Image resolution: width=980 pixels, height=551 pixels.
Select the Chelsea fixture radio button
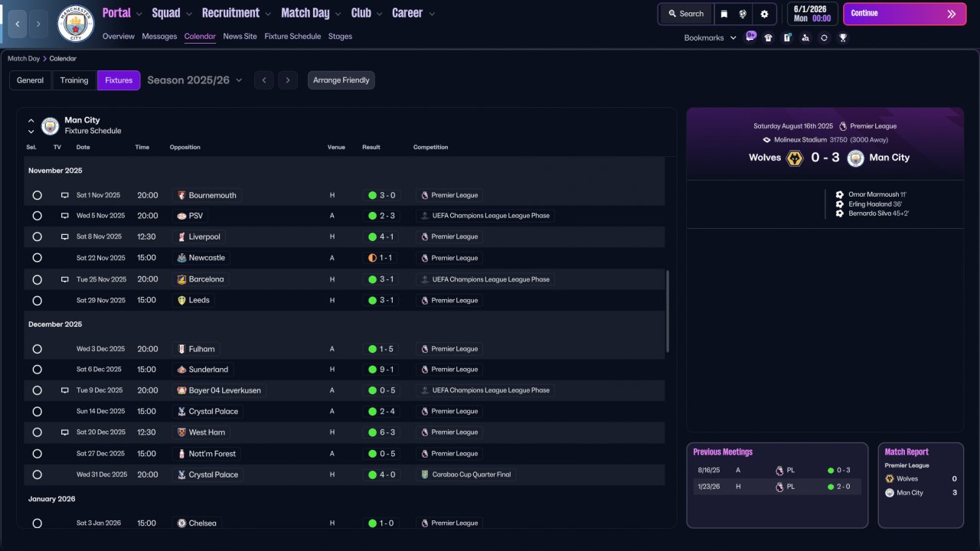[37, 523]
